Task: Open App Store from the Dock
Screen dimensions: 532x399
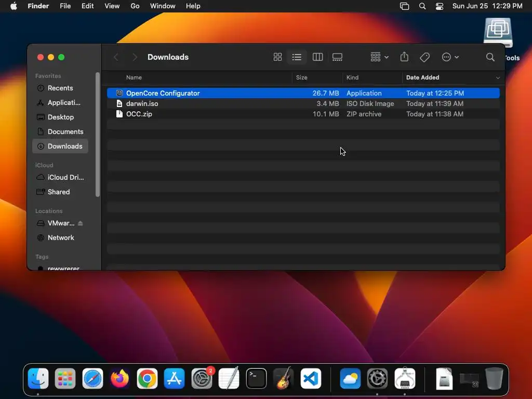Action: (175, 378)
